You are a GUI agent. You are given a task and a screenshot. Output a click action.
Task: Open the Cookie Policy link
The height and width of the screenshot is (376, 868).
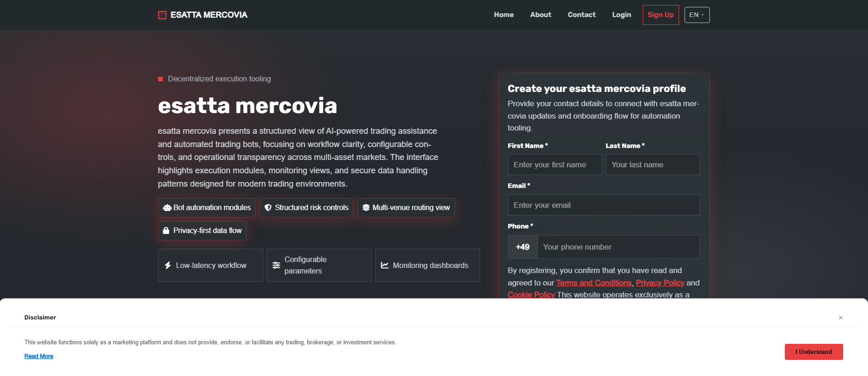tap(531, 295)
